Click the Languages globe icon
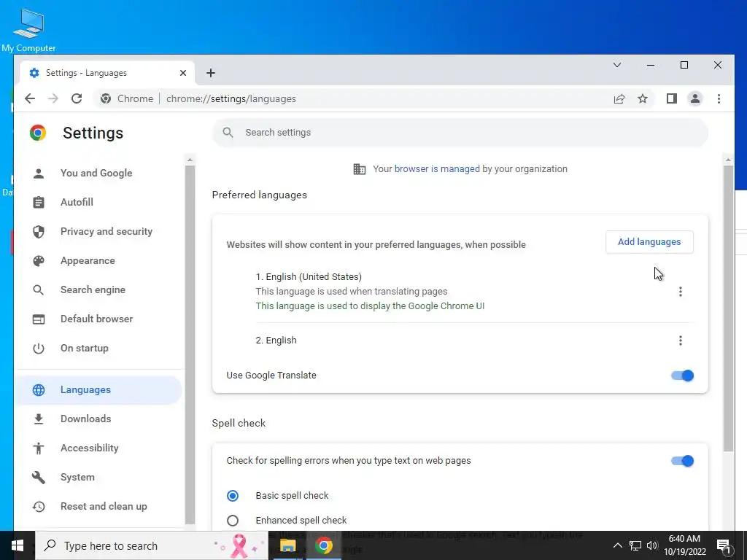The width and height of the screenshot is (747, 560). tap(39, 390)
